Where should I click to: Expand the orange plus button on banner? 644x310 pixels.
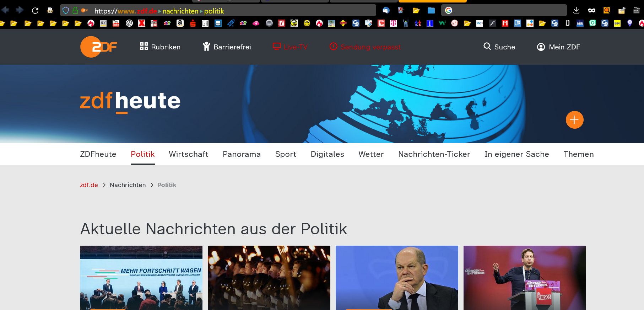(x=574, y=120)
